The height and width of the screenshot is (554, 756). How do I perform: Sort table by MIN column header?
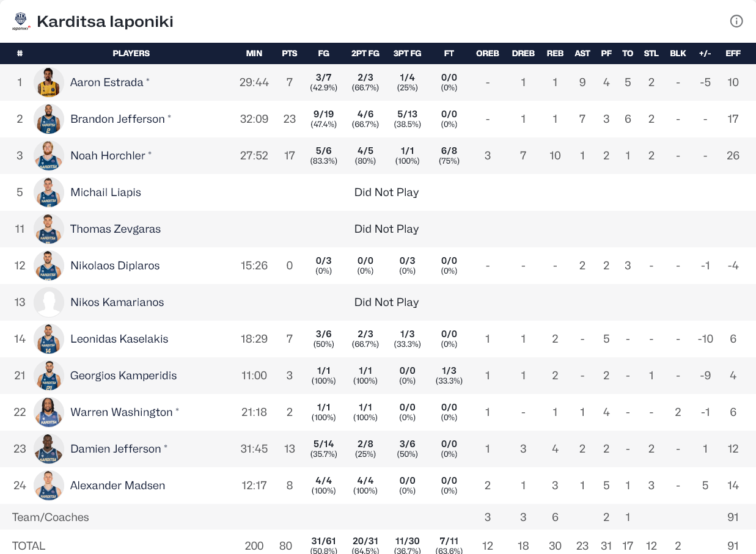pyautogui.click(x=254, y=53)
